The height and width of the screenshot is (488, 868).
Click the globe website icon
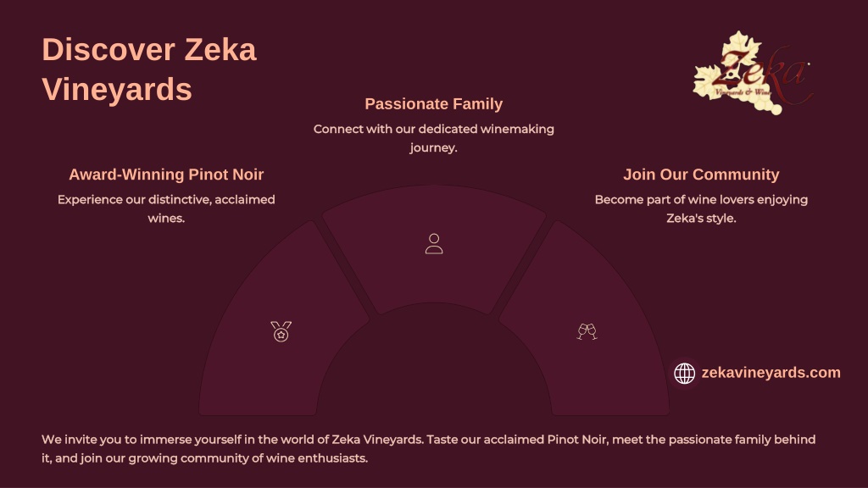pyautogui.click(x=684, y=373)
